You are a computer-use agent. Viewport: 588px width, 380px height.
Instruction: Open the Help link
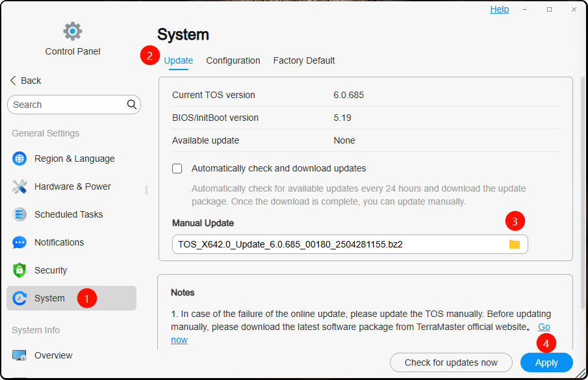[x=500, y=9]
